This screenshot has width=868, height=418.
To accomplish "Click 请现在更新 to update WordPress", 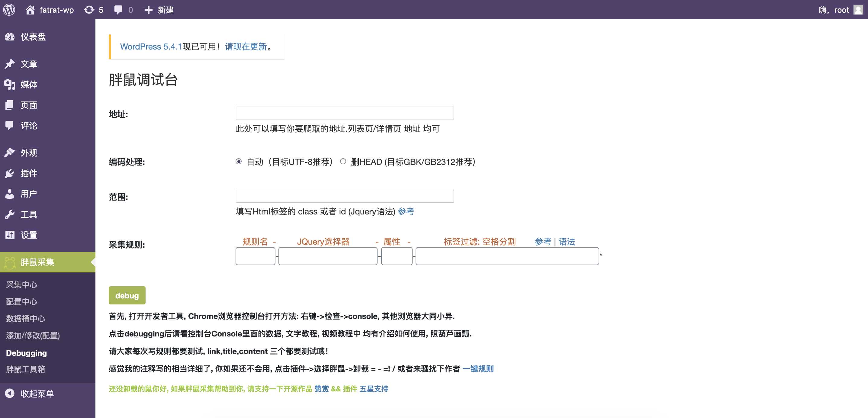I will pos(245,47).
